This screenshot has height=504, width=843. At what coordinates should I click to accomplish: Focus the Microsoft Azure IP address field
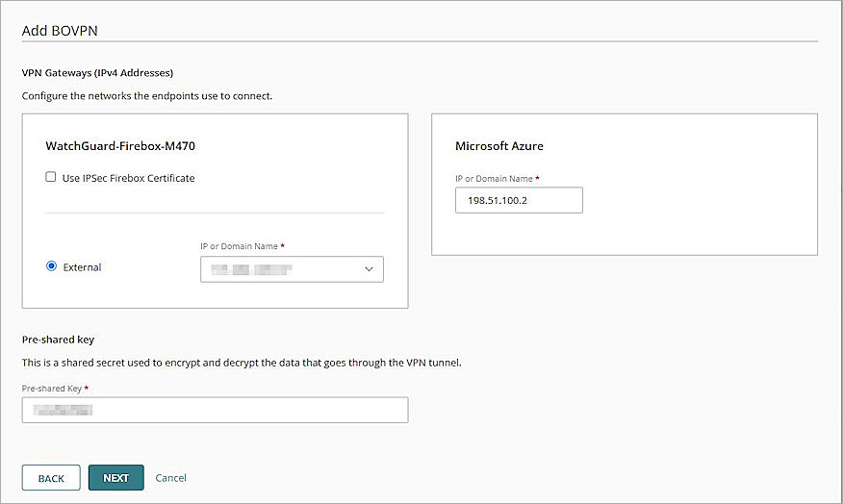point(519,200)
